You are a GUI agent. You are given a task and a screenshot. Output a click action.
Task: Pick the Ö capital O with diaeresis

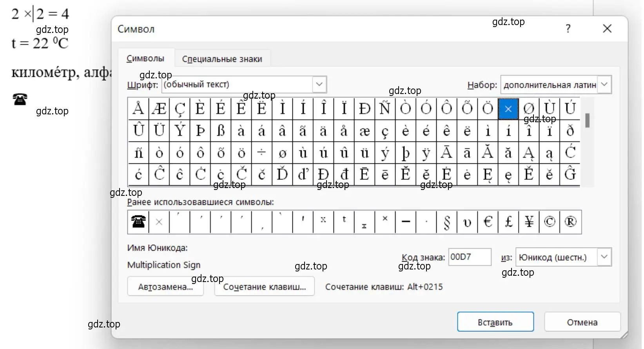click(x=488, y=109)
